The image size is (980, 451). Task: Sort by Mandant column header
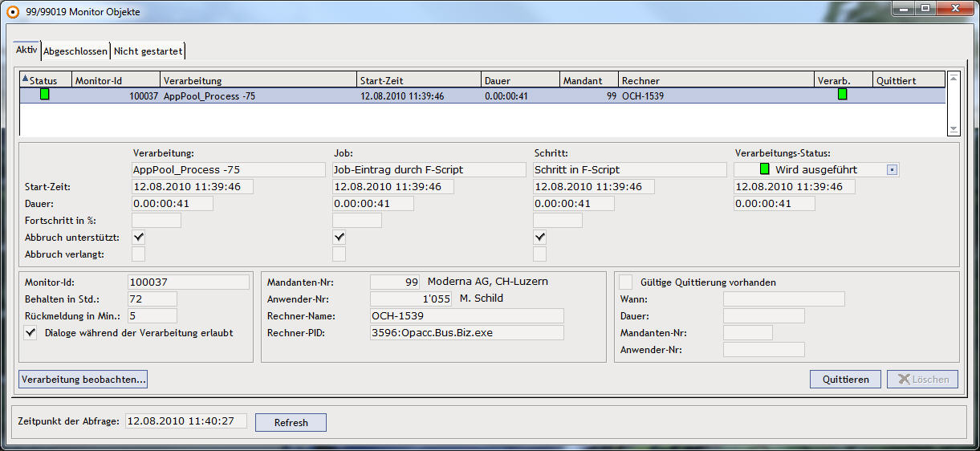(589, 80)
